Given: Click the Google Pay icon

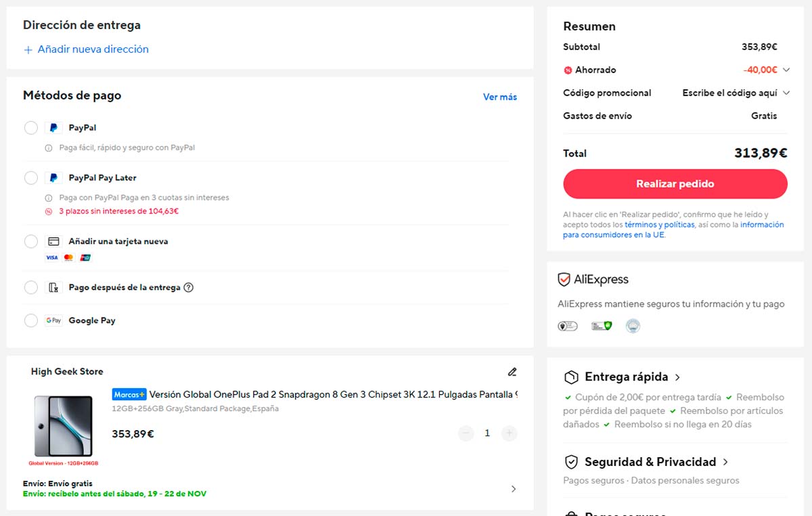Looking at the screenshot, I should pyautogui.click(x=53, y=320).
